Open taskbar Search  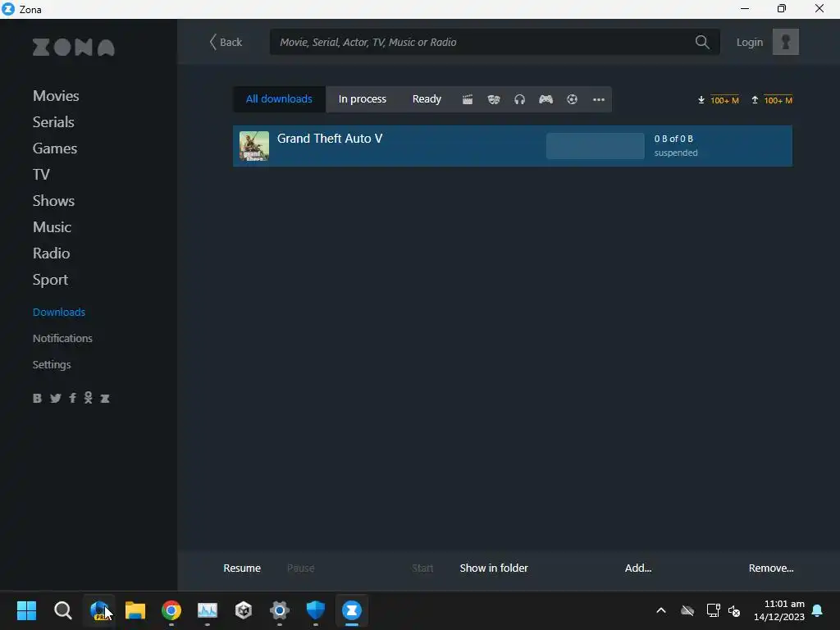(62, 610)
